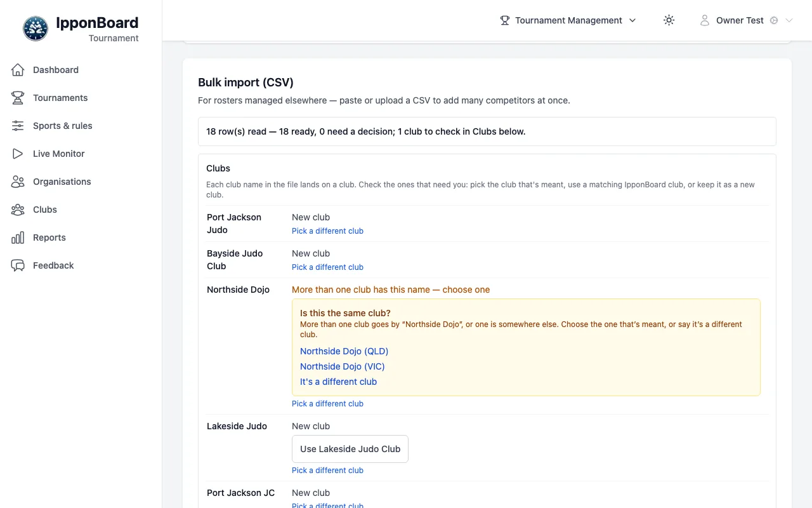The image size is (812, 508).
Task: Click the Live Monitor play icon
Action: [x=18, y=154]
